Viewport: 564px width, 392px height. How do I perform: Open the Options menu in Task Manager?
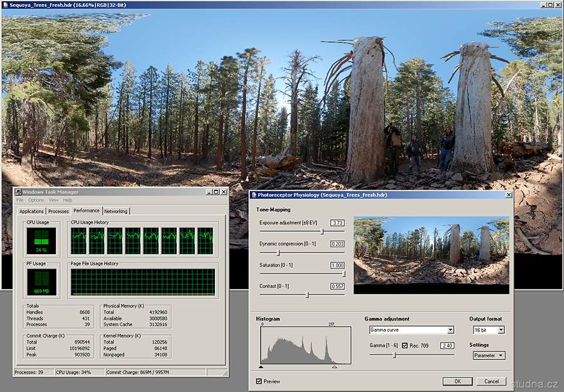coord(36,200)
